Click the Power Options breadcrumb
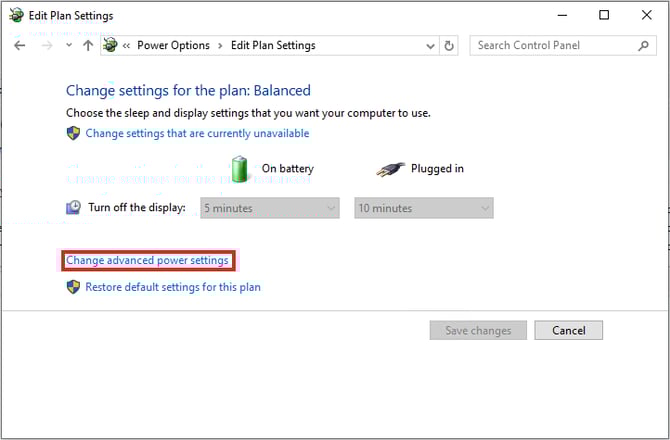 [173, 46]
